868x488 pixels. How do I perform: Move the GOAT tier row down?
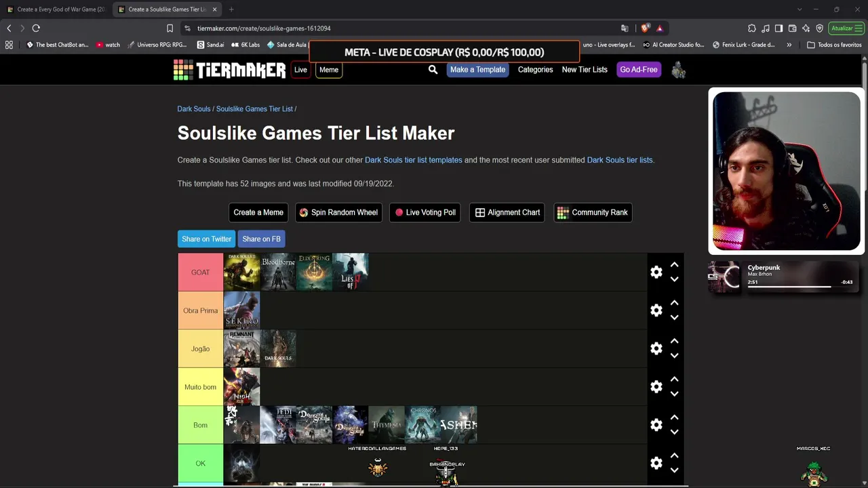(674, 279)
